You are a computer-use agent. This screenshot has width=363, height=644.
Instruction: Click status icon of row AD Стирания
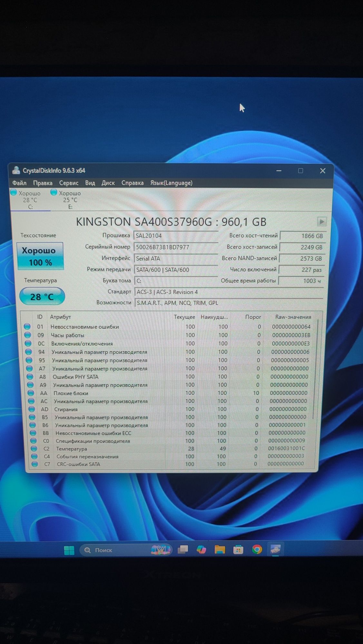pyautogui.click(x=32, y=409)
